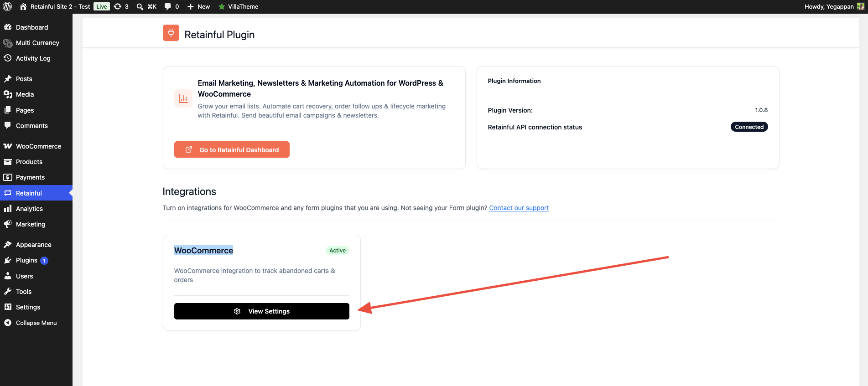Click the Marketing megaphone icon in the sidebar
This screenshot has height=386, width=868.
click(8, 224)
